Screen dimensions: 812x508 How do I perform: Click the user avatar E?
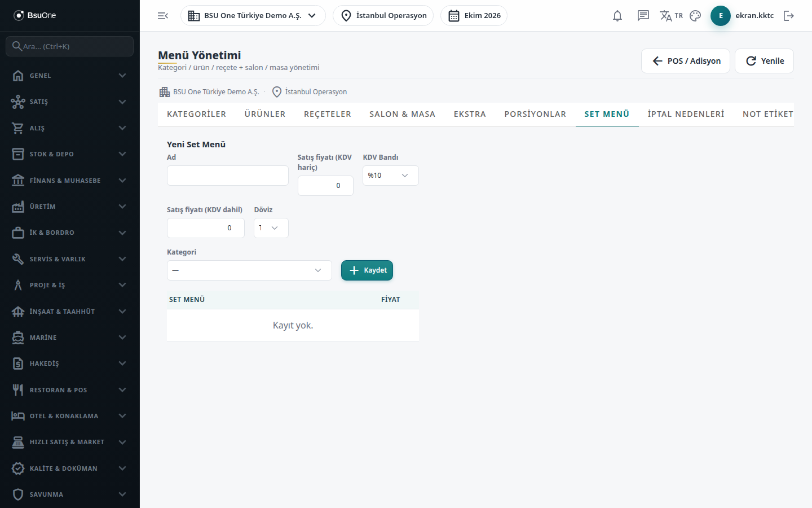coord(721,16)
